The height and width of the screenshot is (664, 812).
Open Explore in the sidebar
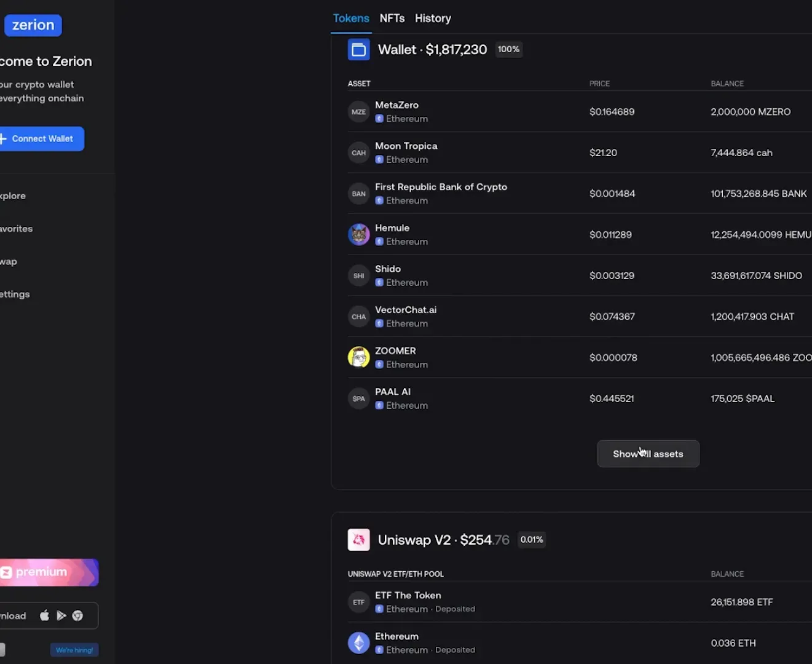tap(13, 196)
